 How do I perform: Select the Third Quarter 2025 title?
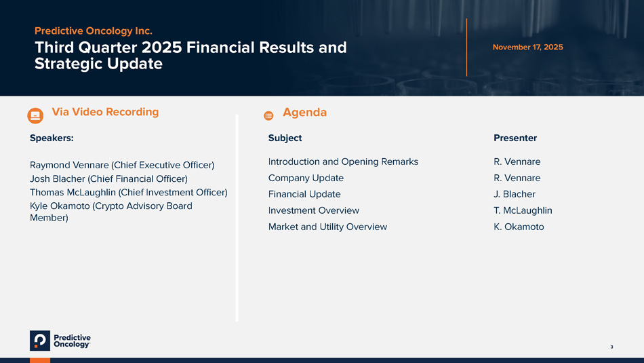point(190,56)
